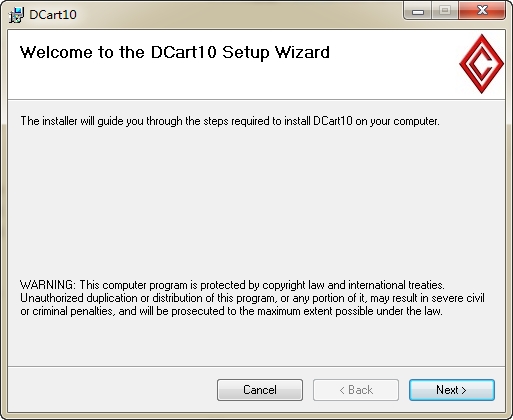513x420 pixels.
Task: Click the separator line above the buttons
Action: [x=256, y=366]
